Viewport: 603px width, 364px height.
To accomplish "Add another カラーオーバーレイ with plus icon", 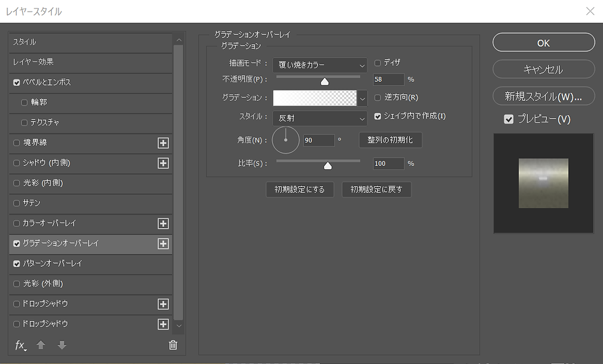I will [163, 223].
